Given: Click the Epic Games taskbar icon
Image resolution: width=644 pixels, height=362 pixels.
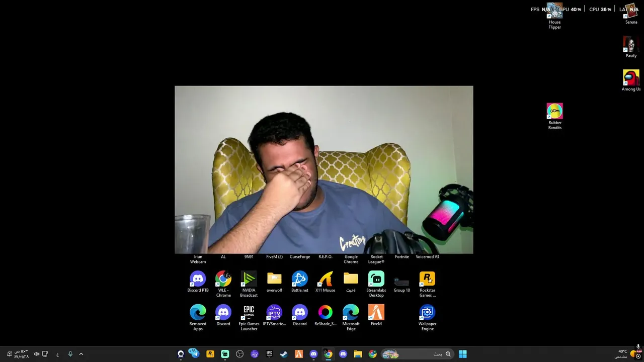Looking at the screenshot, I should click(269, 354).
